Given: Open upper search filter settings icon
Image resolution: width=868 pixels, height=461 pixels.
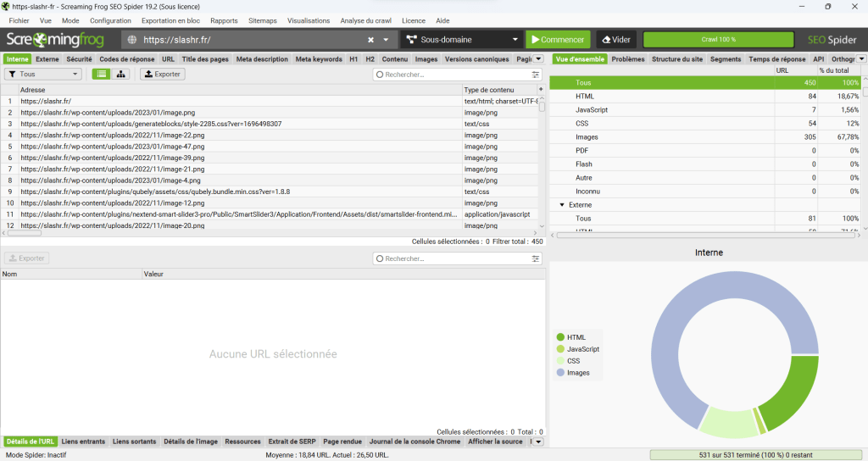Looking at the screenshot, I should (x=535, y=75).
